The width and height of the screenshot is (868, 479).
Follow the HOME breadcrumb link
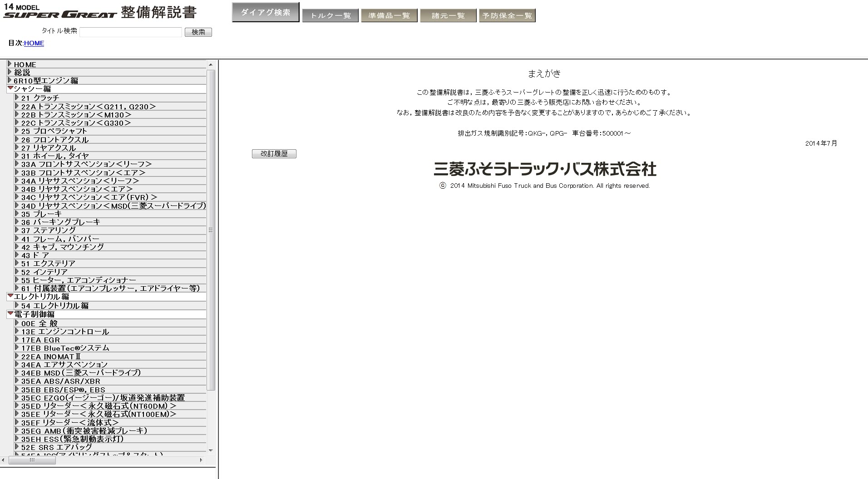click(x=34, y=43)
